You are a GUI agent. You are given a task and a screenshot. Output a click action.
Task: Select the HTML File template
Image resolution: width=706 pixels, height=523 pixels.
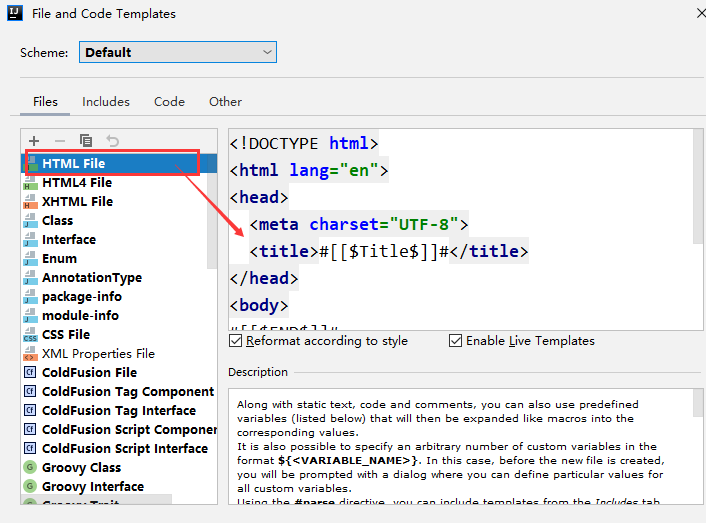click(x=119, y=163)
